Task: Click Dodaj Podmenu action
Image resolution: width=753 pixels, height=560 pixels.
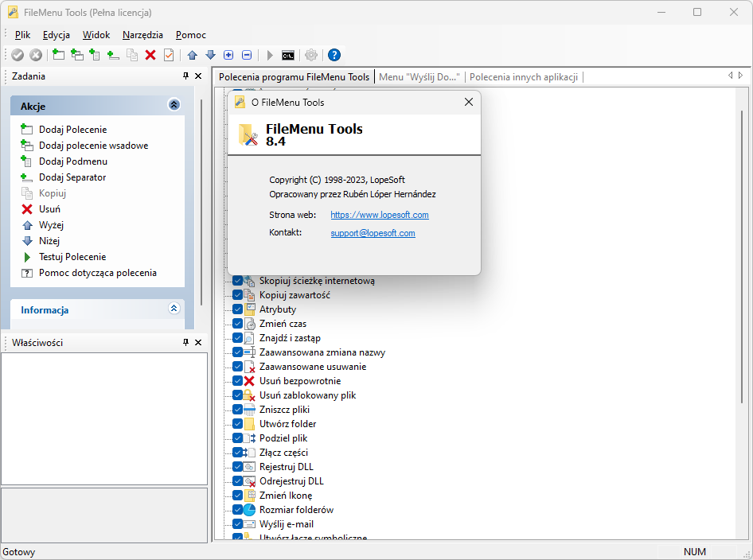Action: [x=73, y=161]
